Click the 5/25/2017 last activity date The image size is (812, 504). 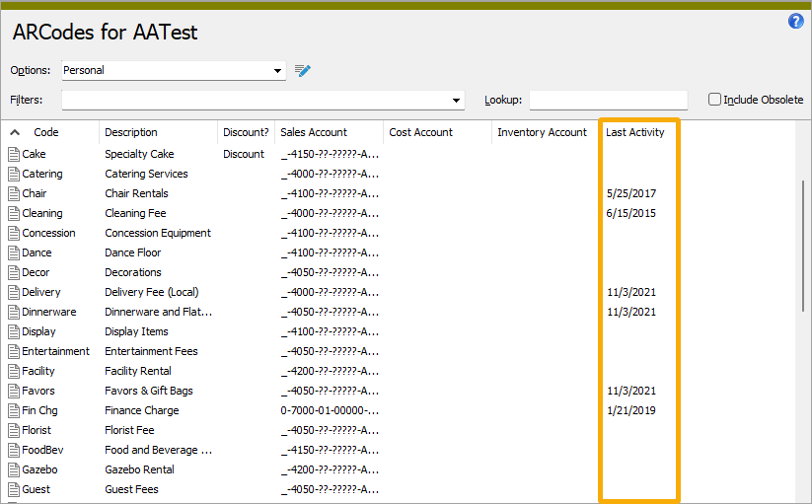(631, 193)
